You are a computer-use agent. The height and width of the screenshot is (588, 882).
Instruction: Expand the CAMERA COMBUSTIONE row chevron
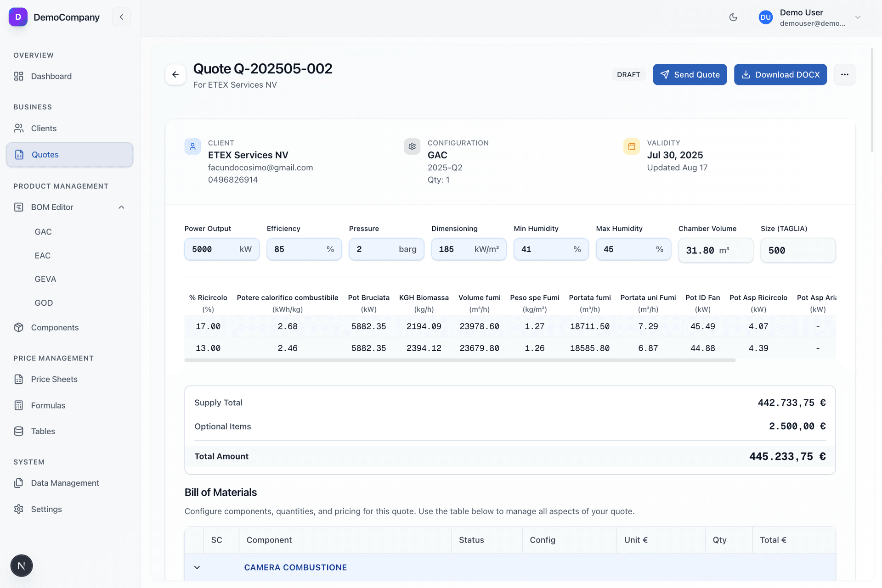click(197, 567)
